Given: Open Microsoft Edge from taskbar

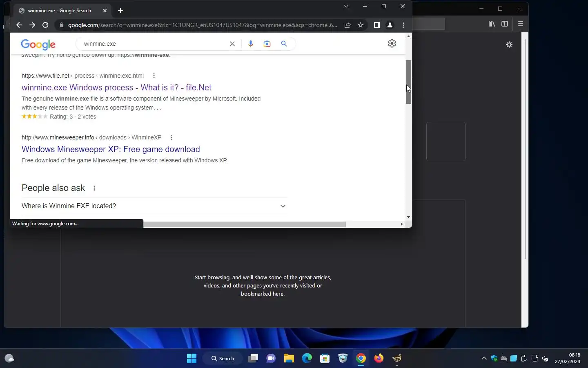Looking at the screenshot, I should [307, 359].
